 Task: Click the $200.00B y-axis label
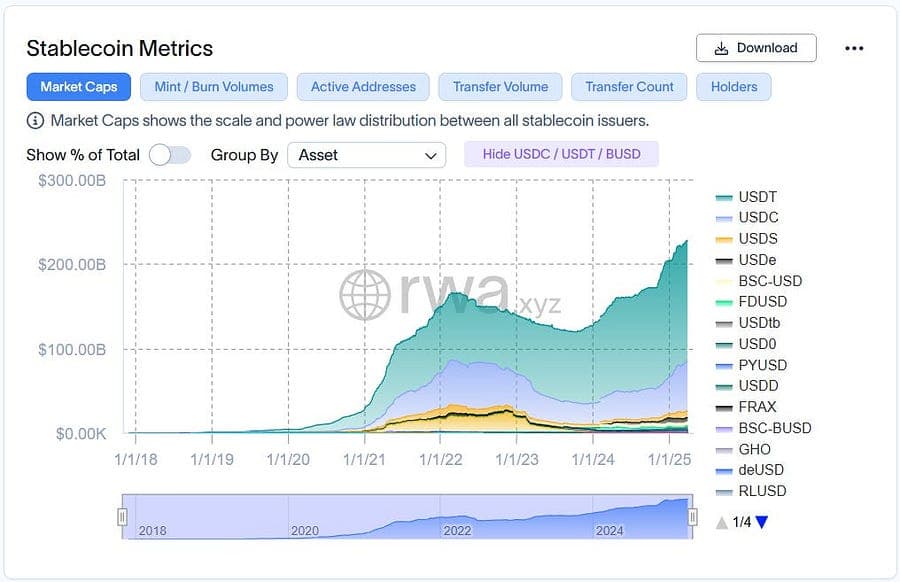(x=72, y=265)
